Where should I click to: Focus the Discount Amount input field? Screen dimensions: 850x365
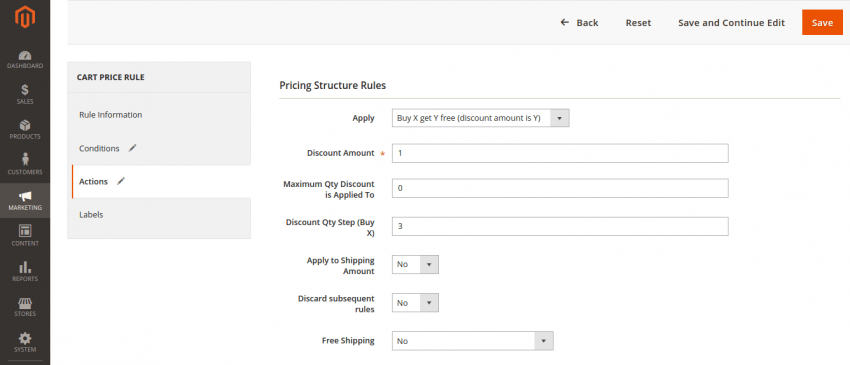[560, 153]
